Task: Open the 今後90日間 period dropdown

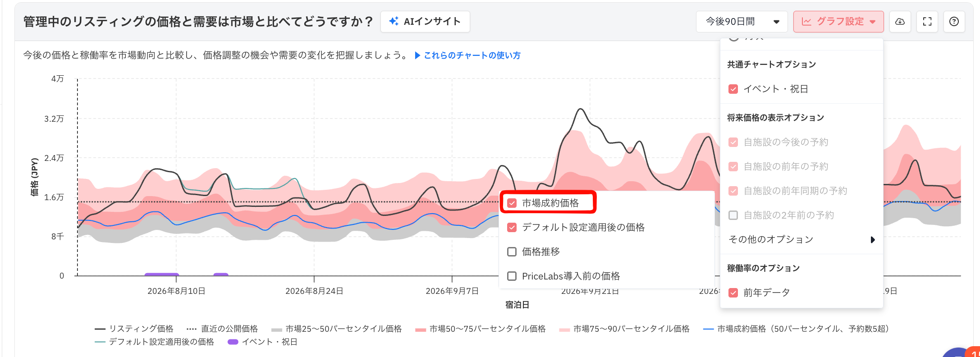Action: click(742, 22)
